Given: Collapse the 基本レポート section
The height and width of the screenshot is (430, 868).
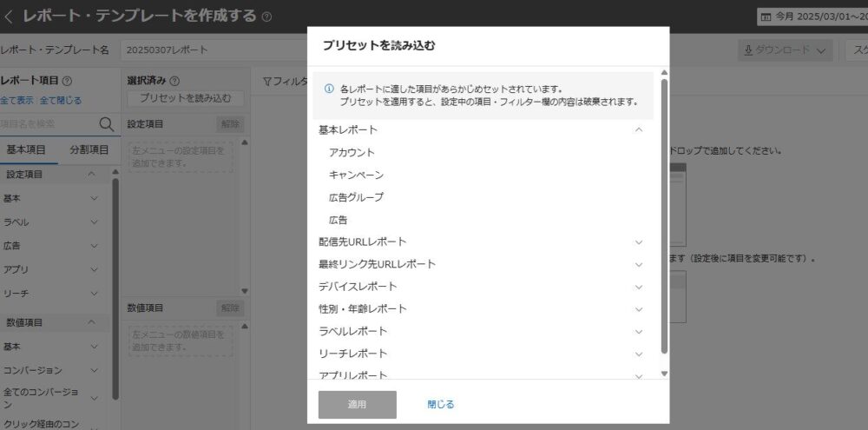Looking at the screenshot, I should tap(639, 129).
